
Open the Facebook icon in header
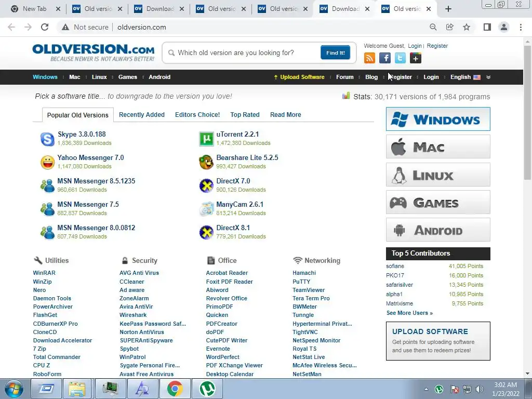385,58
